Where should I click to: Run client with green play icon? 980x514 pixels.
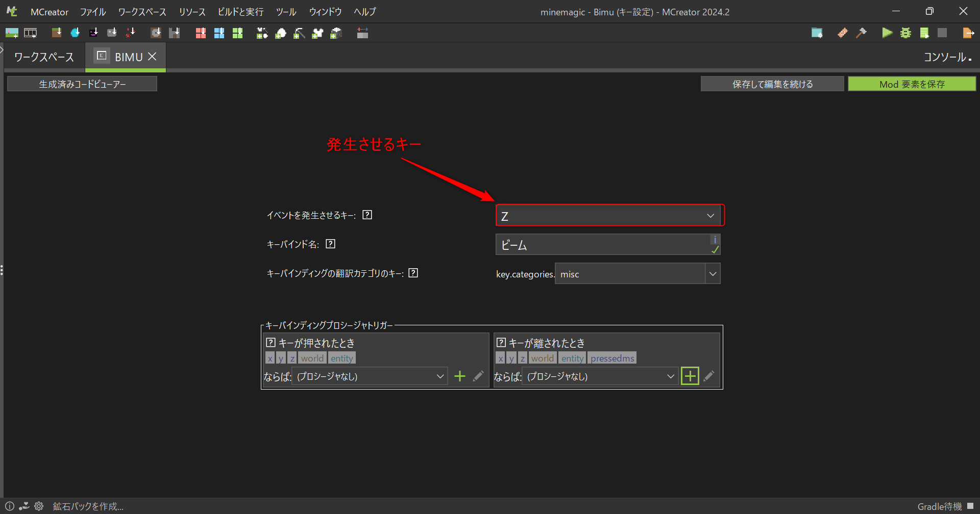[887, 33]
